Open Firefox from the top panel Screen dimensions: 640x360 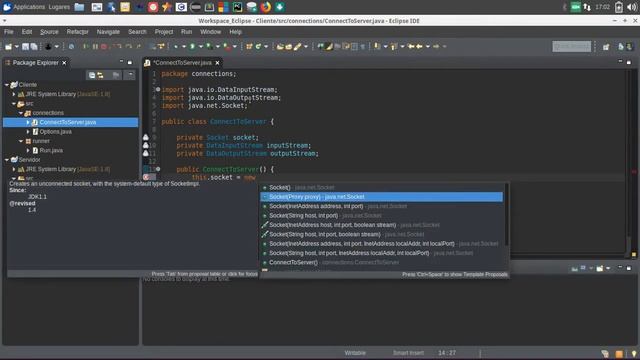click(x=266, y=7)
